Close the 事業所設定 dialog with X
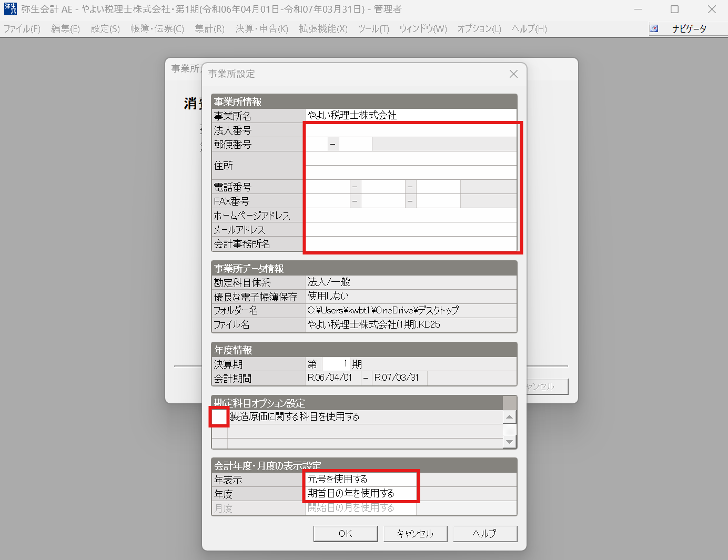Viewport: 728px width, 560px height. click(x=514, y=74)
